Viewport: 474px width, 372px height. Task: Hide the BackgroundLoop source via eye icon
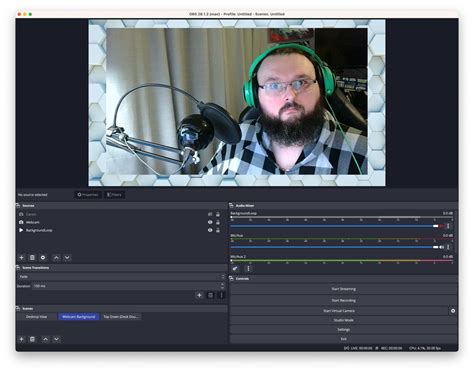click(210, 230)
